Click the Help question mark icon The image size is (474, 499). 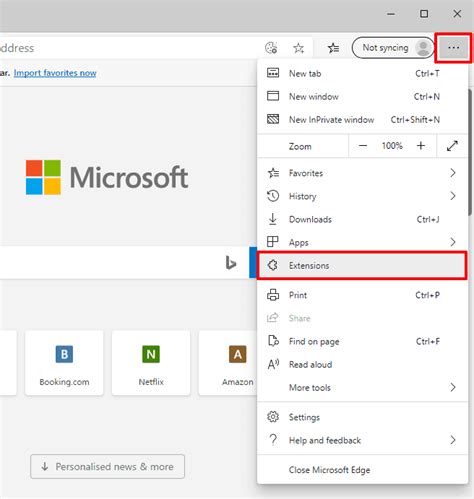pos(273,440)
